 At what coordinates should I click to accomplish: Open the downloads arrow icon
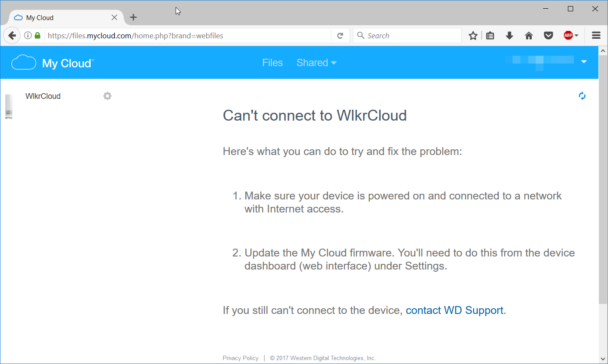click(x=509, y=36)
